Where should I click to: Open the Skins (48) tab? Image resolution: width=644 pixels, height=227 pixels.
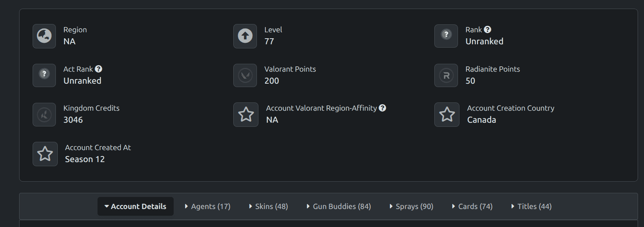[269, 206]
